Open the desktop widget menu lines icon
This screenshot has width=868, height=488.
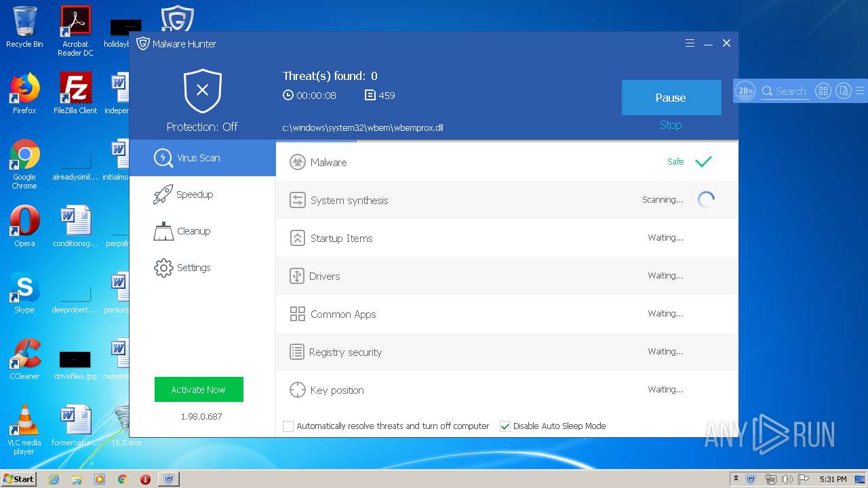point(860,91)
